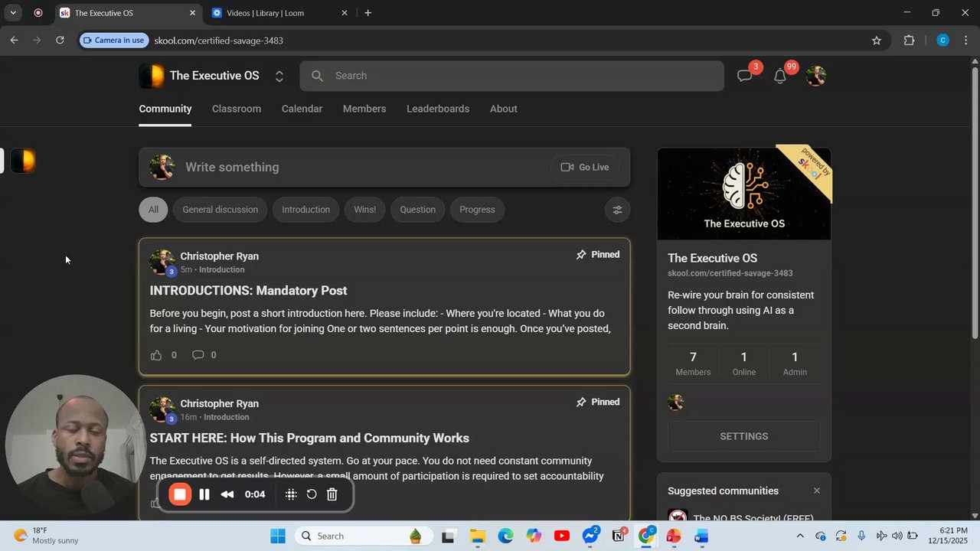Click the Skool search field
Image resolution: width=980 pixels, height=551 pixels.
click(511, 75)
